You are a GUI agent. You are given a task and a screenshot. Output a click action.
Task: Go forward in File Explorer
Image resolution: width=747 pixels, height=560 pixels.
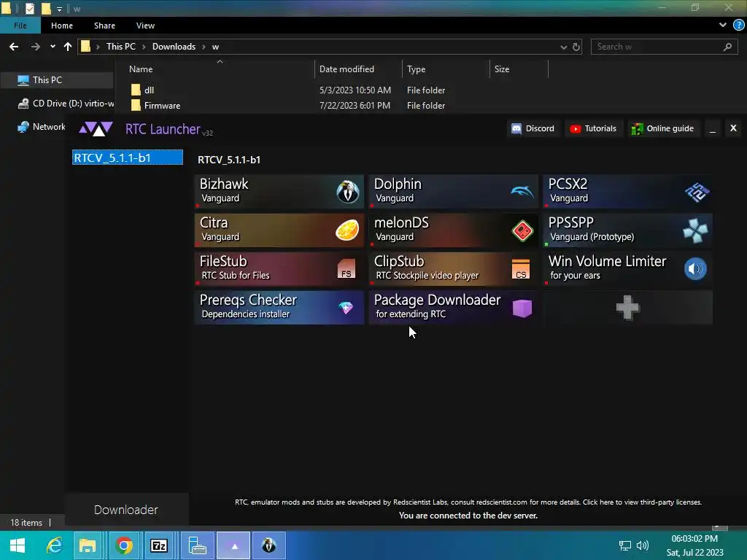click(35, 47)
